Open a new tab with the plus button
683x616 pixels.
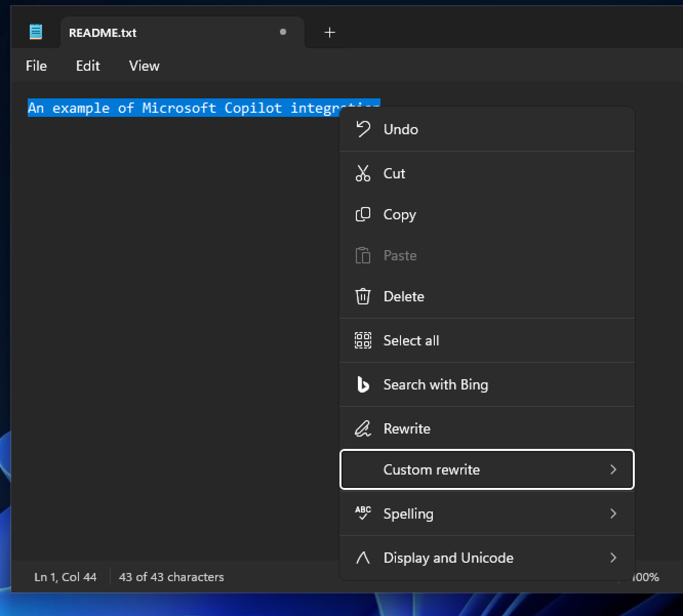click(329, 32)
